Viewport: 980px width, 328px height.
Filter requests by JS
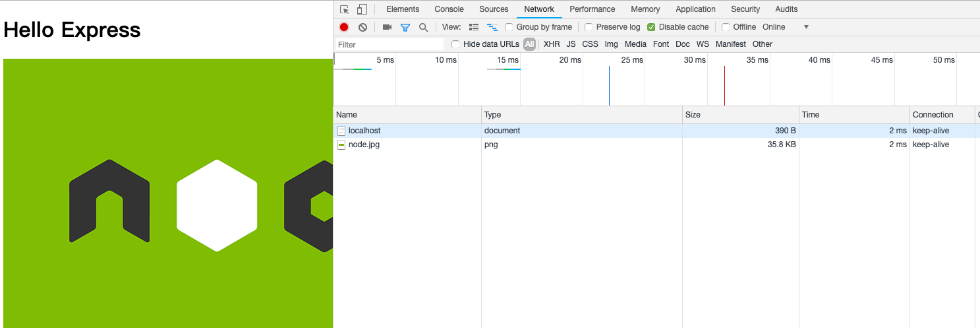point(571,44)
